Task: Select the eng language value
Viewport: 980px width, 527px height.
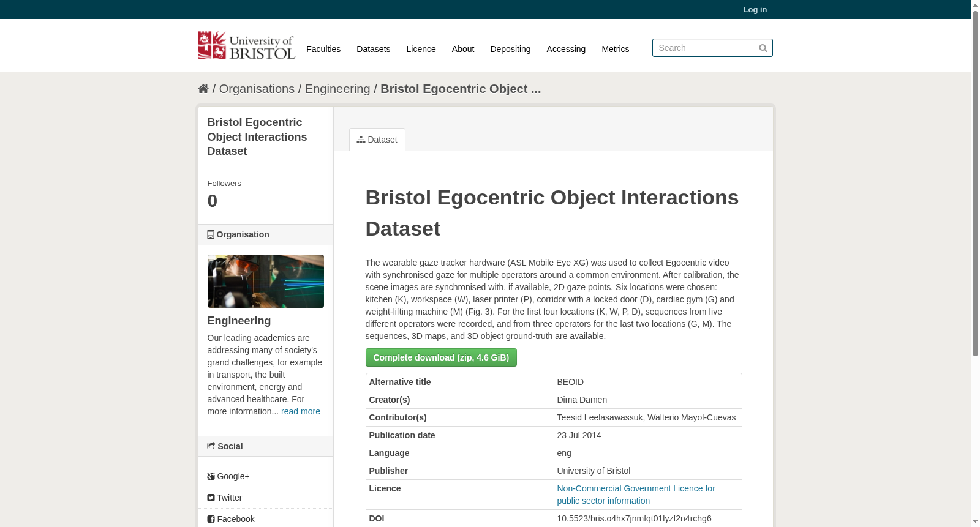Action: [x=564, y=453]
